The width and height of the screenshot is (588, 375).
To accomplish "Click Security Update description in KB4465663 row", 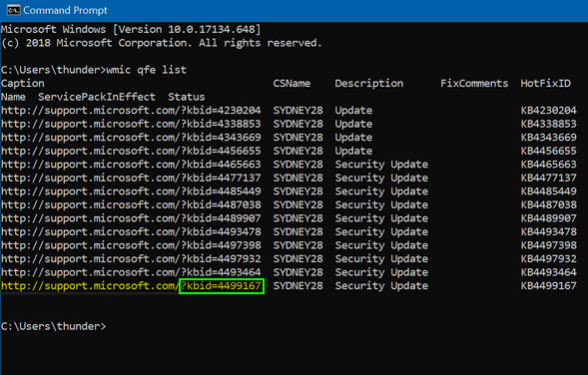I will pyautogui.click(x=381, y=165).
